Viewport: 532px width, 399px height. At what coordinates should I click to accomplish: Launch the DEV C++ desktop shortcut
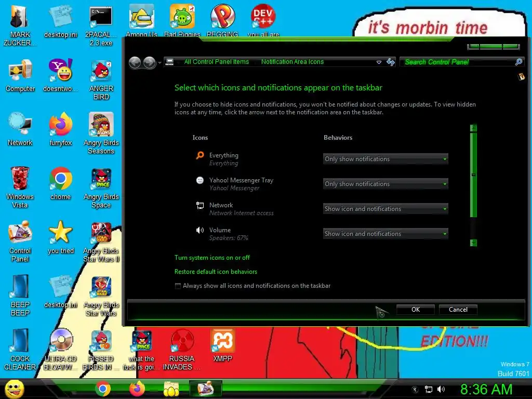pyautogui.click(x=263, y=21)
